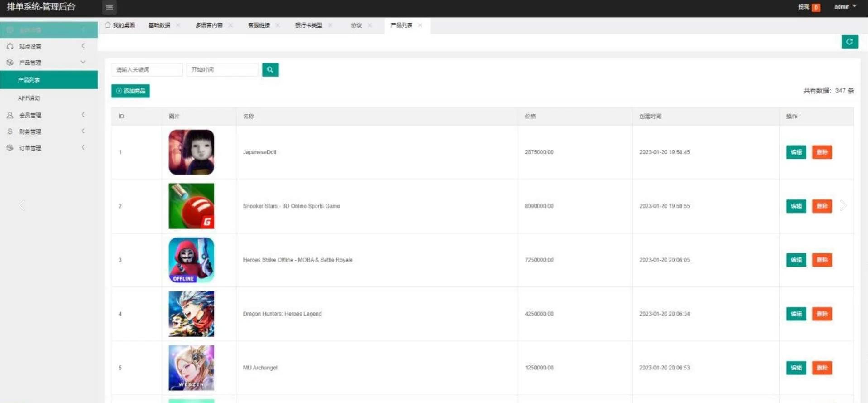Collapse the 产品管理 sidebar menu
868x403 pixels.
pyautogui.click(x=45, y=63)
